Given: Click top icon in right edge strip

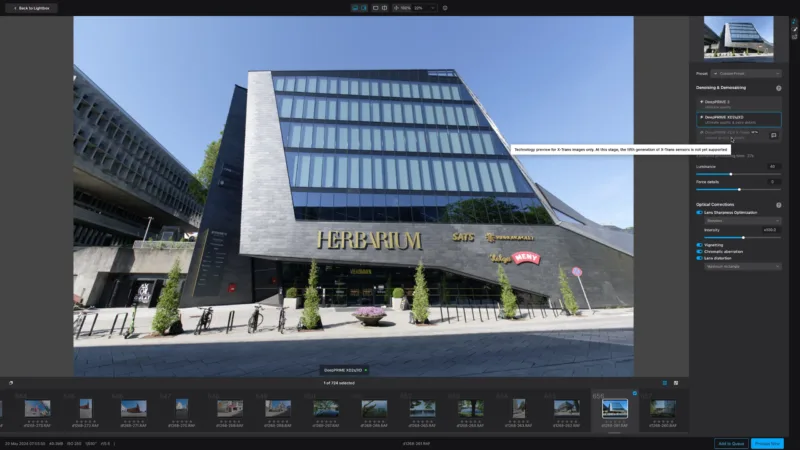Looking at the screenshot, I should coord(794,21).
